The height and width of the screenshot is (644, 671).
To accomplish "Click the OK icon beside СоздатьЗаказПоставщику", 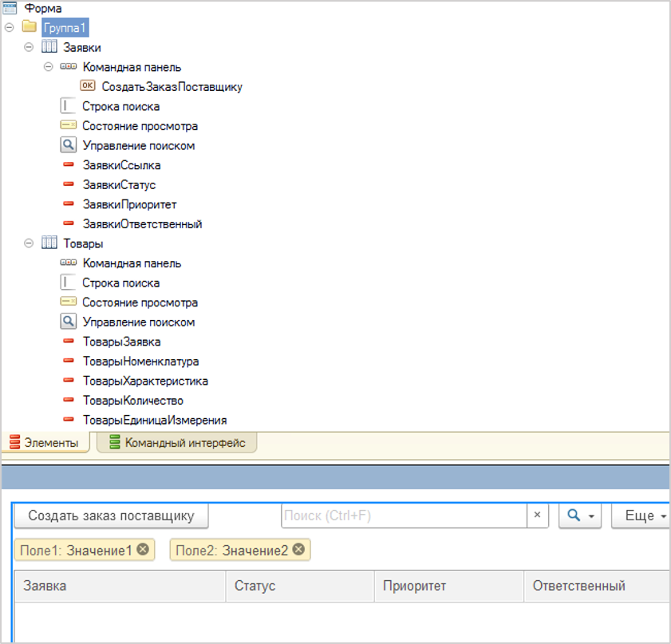I will click(x=88, y=87).
